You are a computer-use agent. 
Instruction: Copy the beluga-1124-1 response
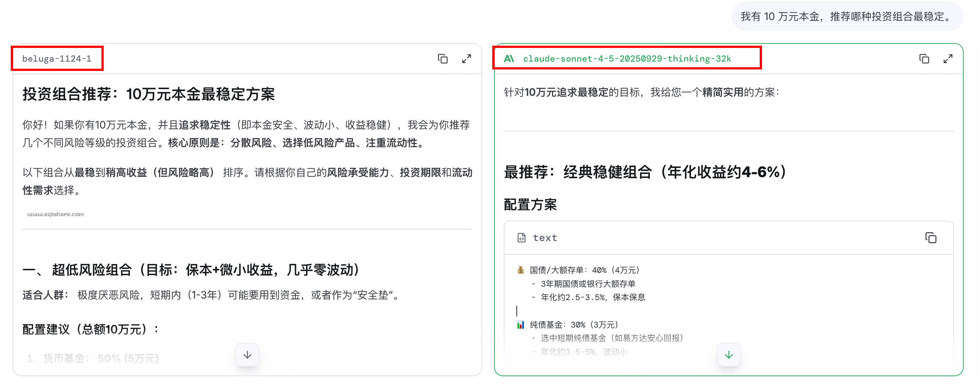(x=442, y=59)
